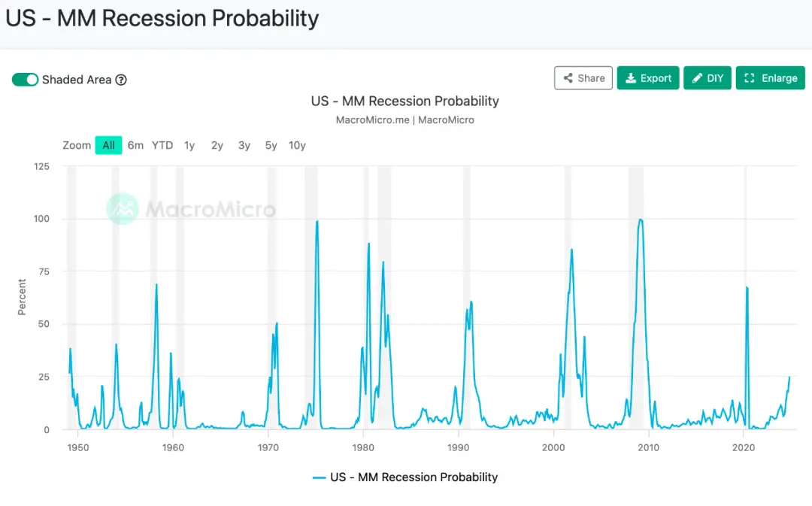Choose the 1y zoom option
Screen dimensions: 812x506
(189, 145)
